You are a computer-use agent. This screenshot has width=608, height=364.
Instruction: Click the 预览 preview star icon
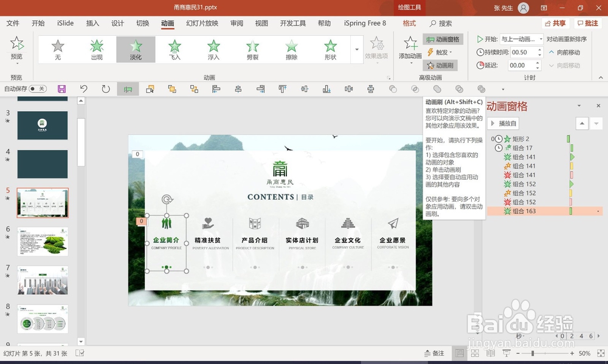click(x=16, y=43)
